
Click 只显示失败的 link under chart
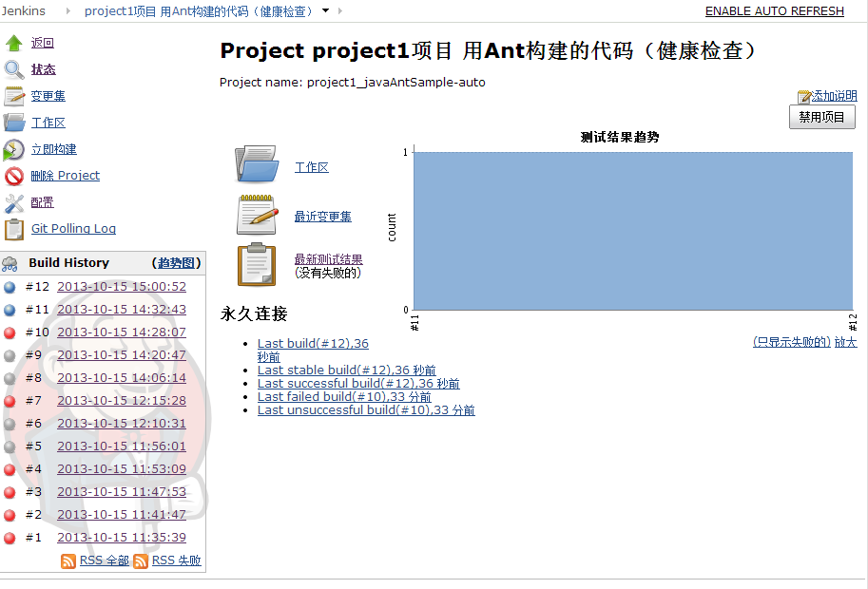tap(792, 342)
